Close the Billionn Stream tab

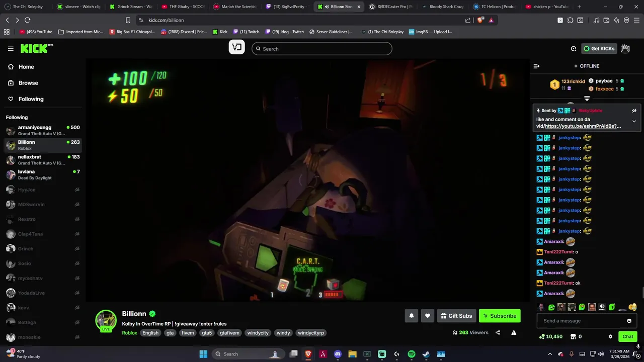coord(359,7)
